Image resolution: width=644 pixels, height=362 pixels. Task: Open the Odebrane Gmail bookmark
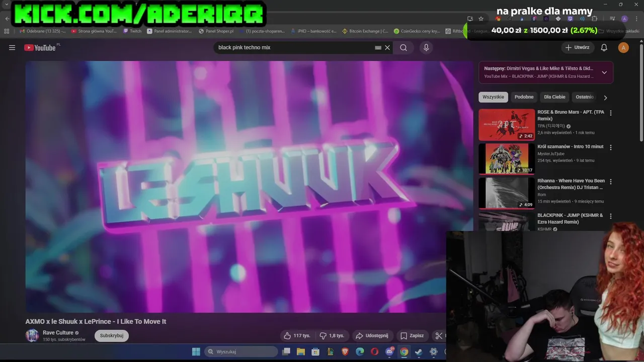pyautogui.click(x=42, y=31)
